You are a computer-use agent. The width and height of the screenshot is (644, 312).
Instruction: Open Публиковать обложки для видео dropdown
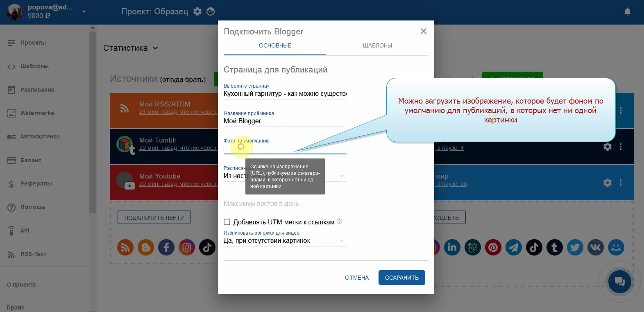(285, 241)
